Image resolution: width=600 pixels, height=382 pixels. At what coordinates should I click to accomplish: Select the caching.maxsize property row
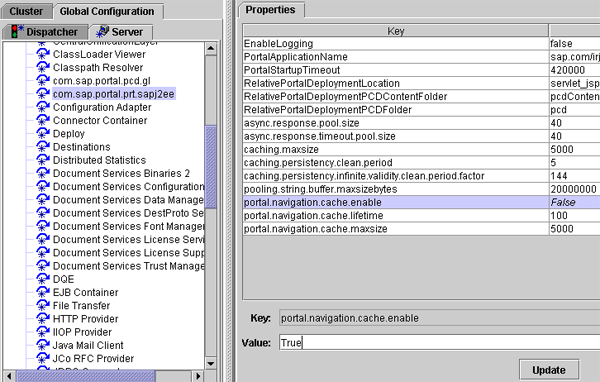[x=421, y=149]
